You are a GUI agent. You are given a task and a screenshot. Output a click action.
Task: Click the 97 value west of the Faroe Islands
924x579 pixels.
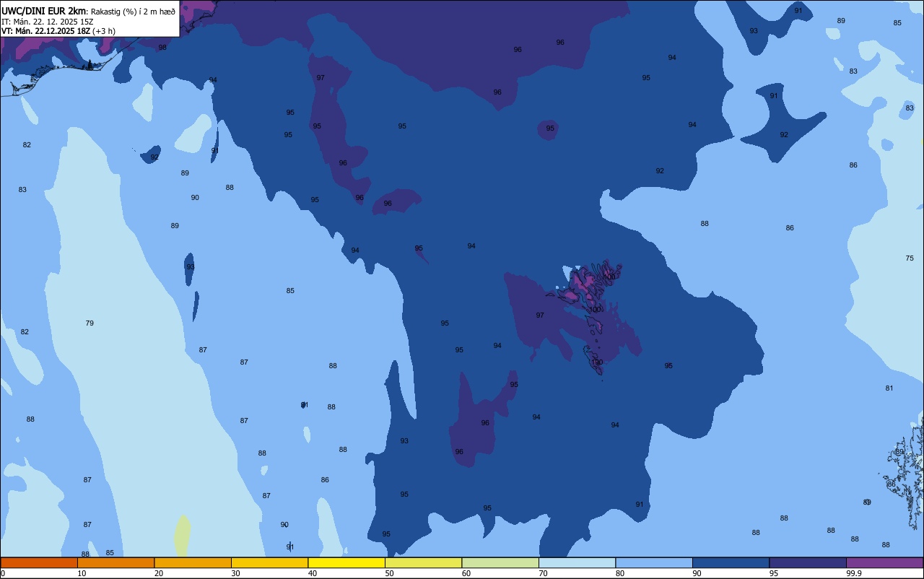click(x=540, y=315)
